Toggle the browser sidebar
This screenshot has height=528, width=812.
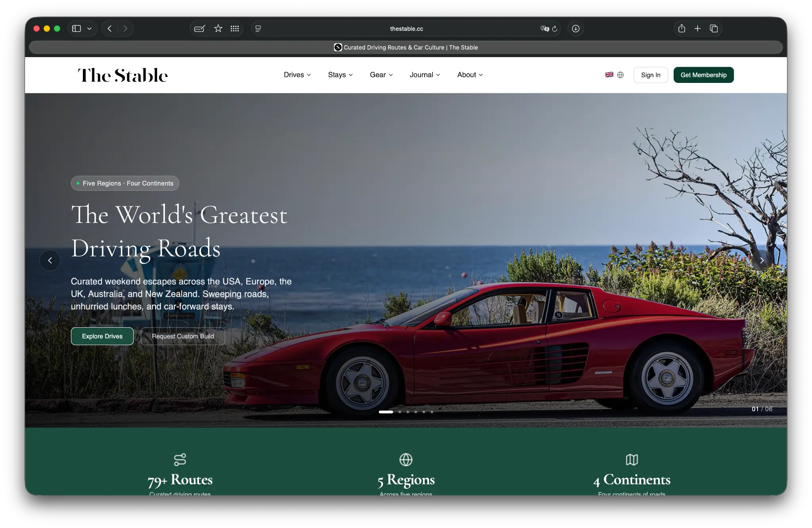[x=77, y=29]
